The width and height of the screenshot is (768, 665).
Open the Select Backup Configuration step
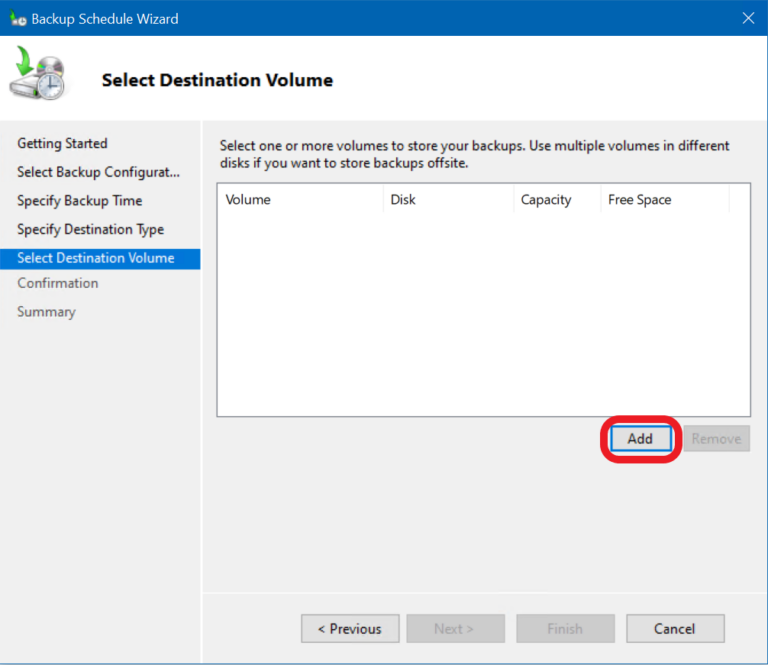tap(98, 172)
